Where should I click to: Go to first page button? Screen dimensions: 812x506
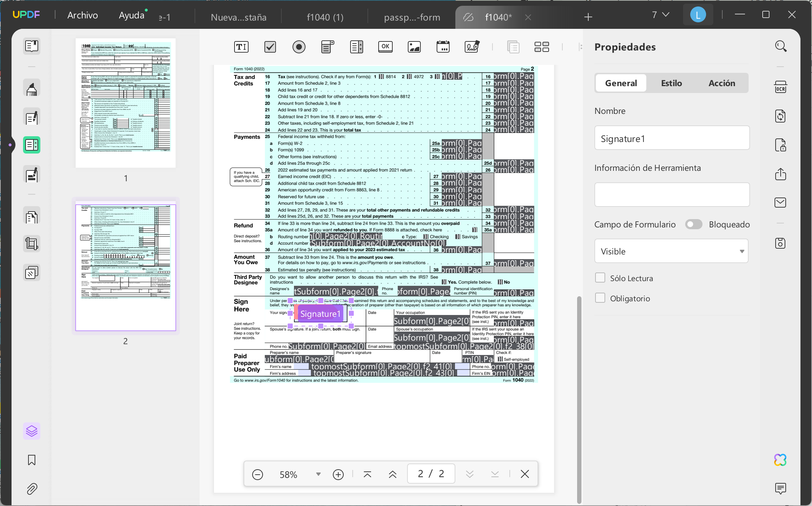[367, 474]
